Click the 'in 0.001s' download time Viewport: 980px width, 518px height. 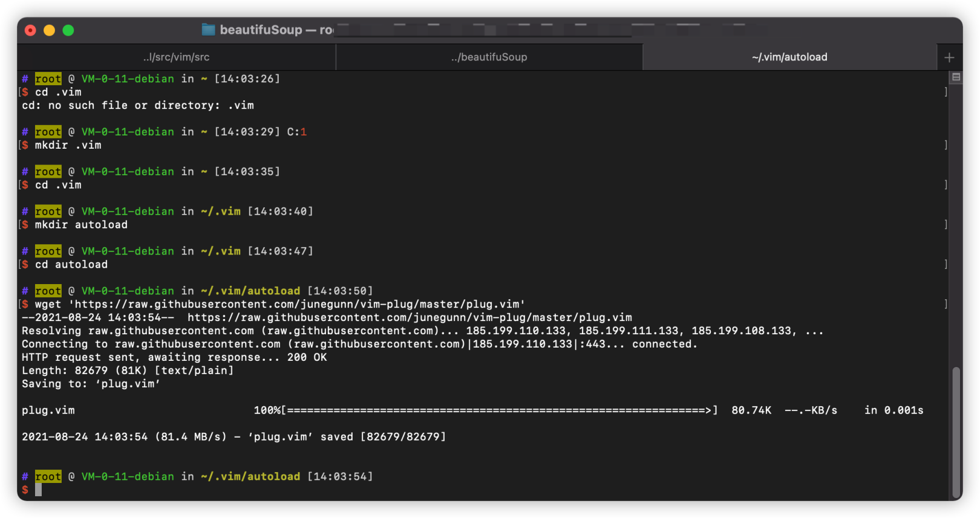tap(893, 410)
